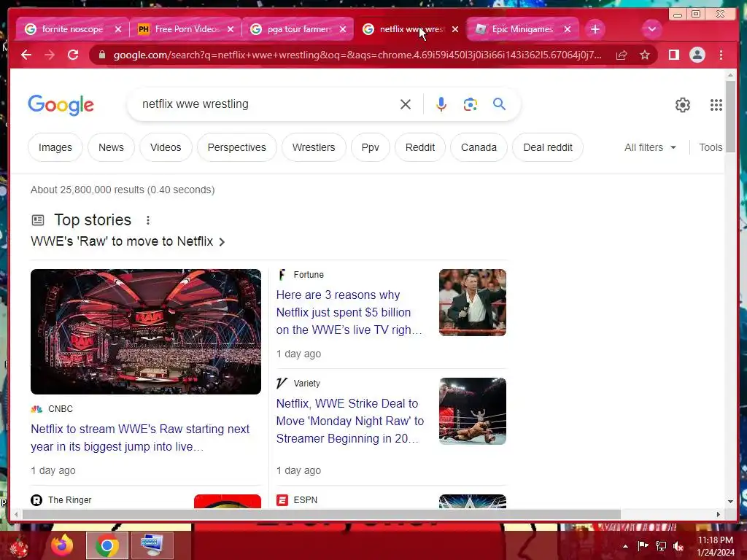Close the fornite noscope tab
This screenshot has height=560, width=747.
pyautogui.click(x=118, y=29)
